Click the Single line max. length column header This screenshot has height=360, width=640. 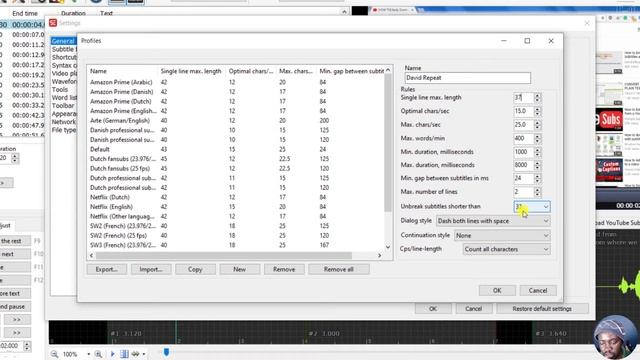pos(191,71)
